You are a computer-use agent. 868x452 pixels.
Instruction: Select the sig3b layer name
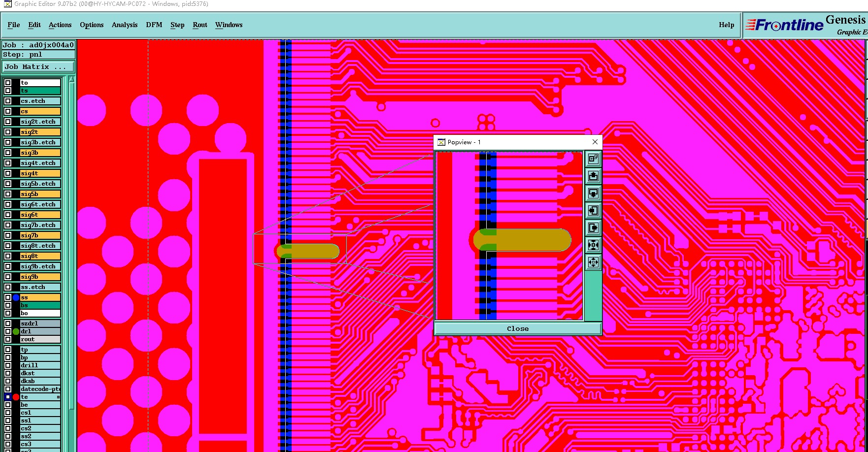(x=40, y=153)
